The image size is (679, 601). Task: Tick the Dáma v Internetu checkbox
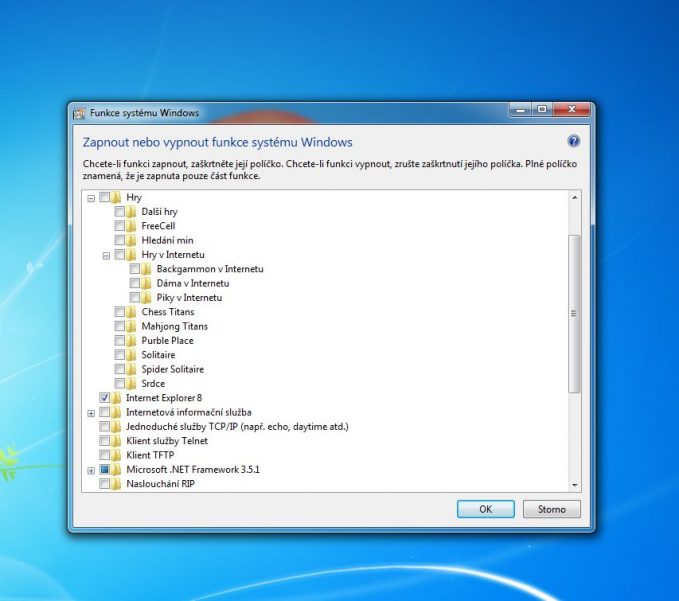point(135,283)
